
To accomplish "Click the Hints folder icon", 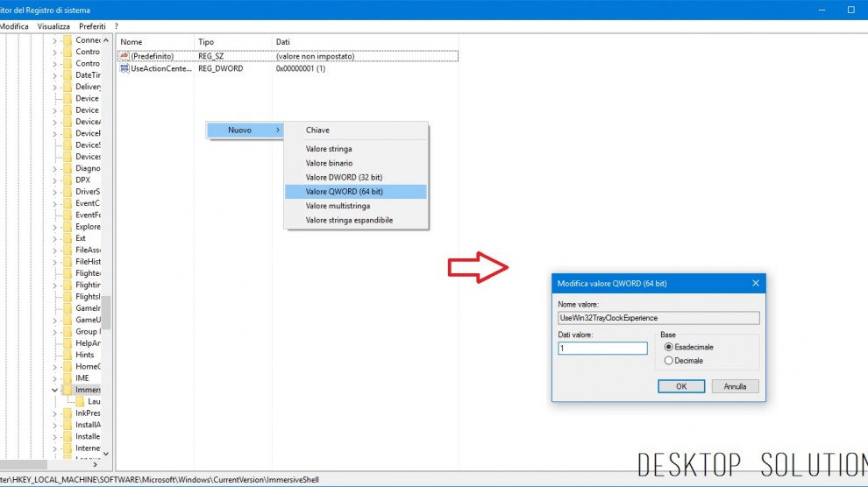I will (x=68, y=355).
